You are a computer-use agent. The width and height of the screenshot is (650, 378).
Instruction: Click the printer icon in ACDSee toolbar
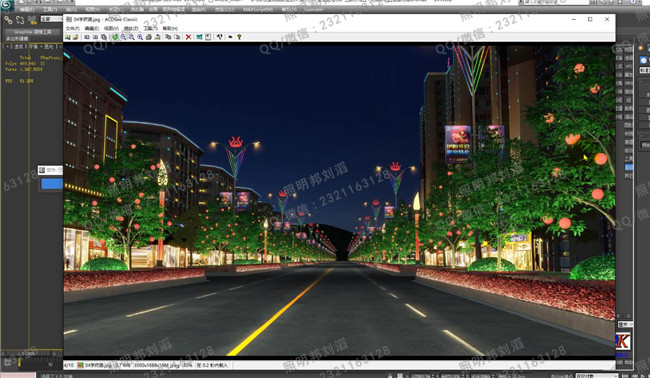tap(148, 37)
